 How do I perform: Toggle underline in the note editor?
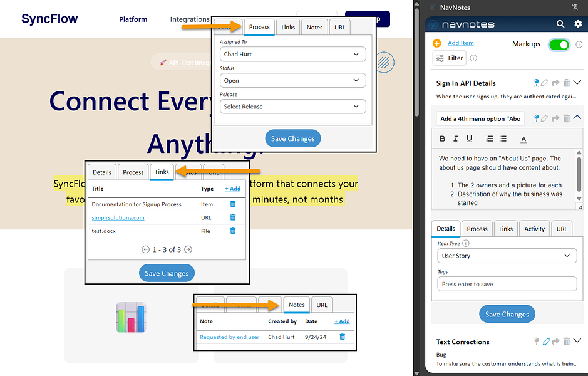469,139
